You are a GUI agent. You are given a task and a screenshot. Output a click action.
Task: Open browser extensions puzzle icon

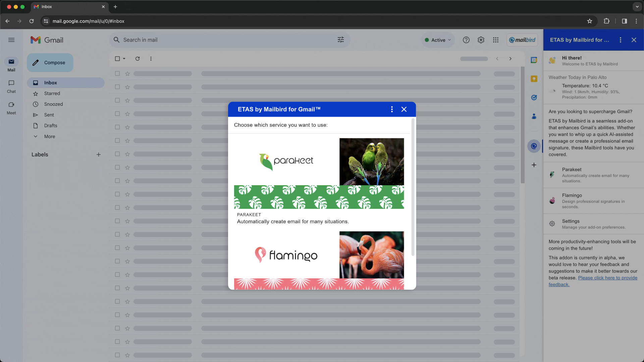(x=606, y=21)
